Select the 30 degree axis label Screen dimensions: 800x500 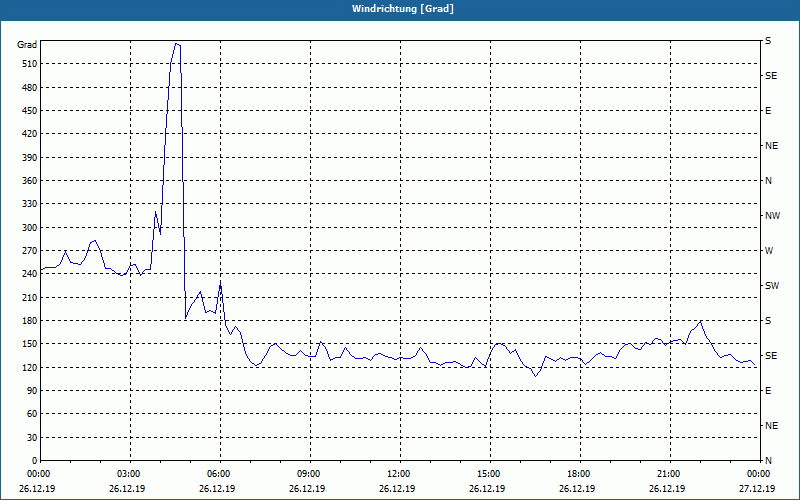pyautogui.click(x=32, y=437)
